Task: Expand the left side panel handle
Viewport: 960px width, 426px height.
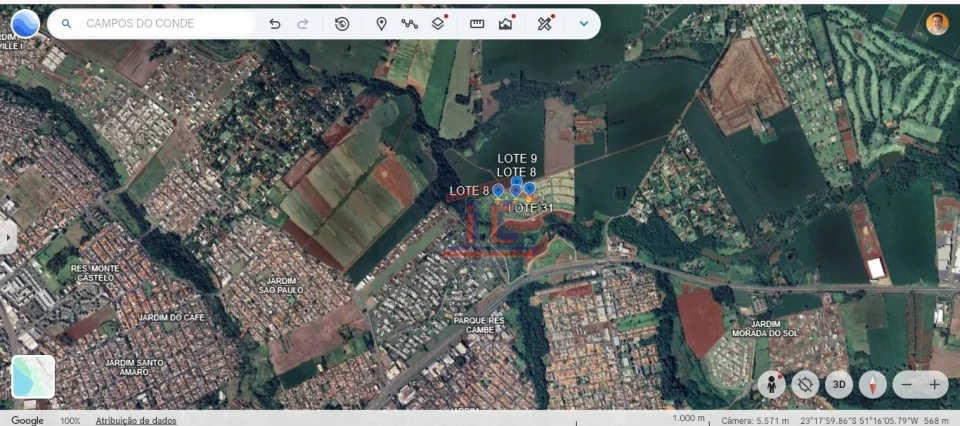Action: [x=8, y=237]
